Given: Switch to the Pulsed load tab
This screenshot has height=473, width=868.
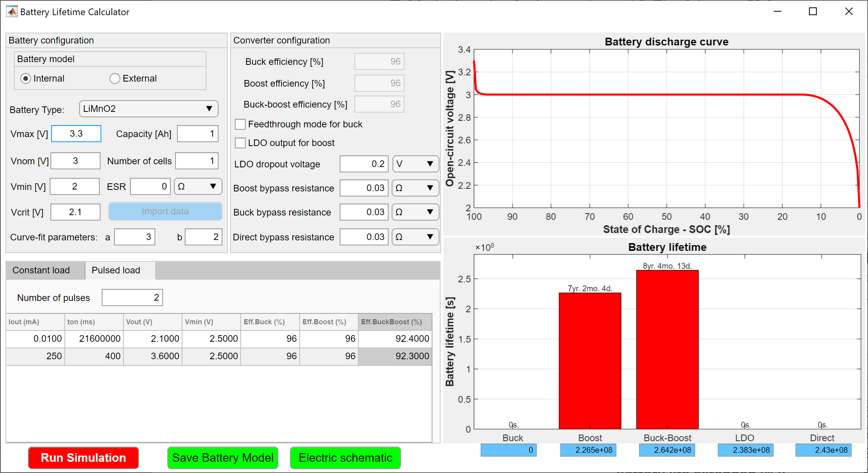Looking at the screenshot, I should (116, 270).
